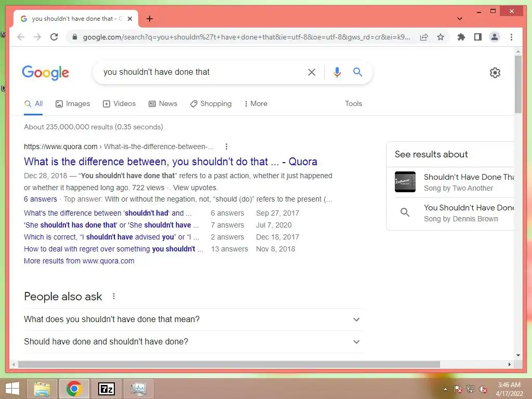Image resolution: width=532 pixels, height=399 pixels.
Task: Click the browser Forward arrow
Action: (37, 37)
